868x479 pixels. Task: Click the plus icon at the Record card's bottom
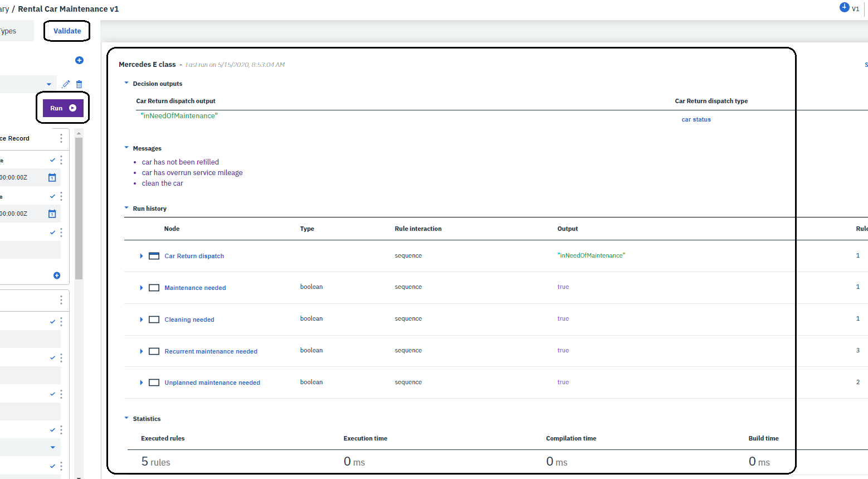(57, 275)
